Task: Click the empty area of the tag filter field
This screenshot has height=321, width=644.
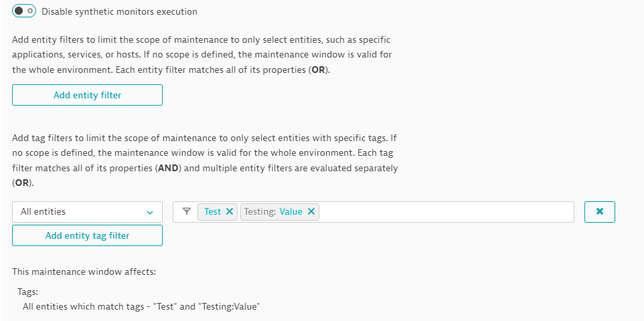Action: 445,212
